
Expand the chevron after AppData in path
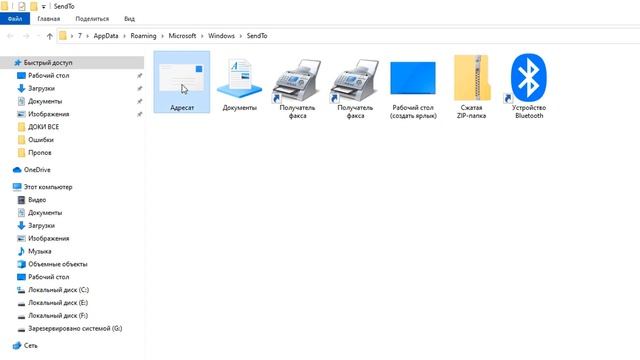124,36
